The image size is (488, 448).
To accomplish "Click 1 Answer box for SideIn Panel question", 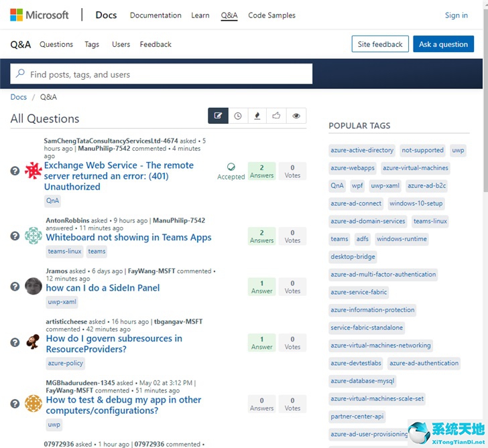I will click(261, 287).
